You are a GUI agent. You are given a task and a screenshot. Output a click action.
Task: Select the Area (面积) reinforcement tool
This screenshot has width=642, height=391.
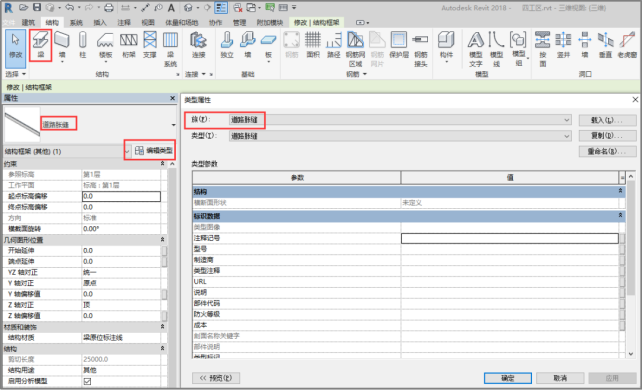click(x=313, y=45)
